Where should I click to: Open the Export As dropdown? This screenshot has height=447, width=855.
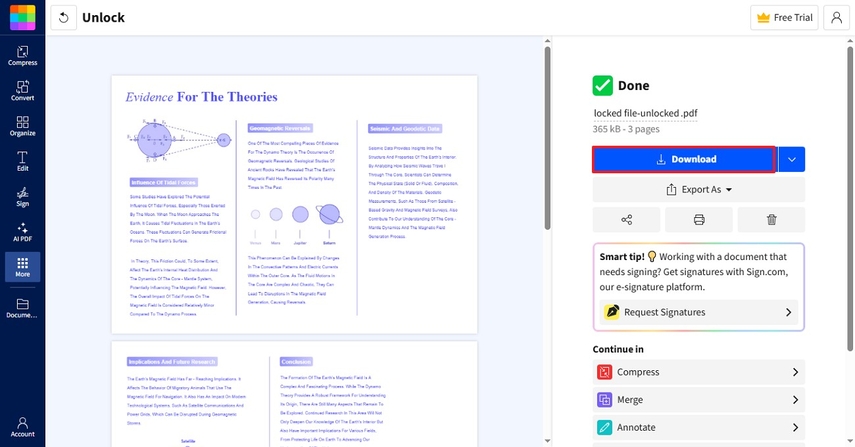(699, 190)
